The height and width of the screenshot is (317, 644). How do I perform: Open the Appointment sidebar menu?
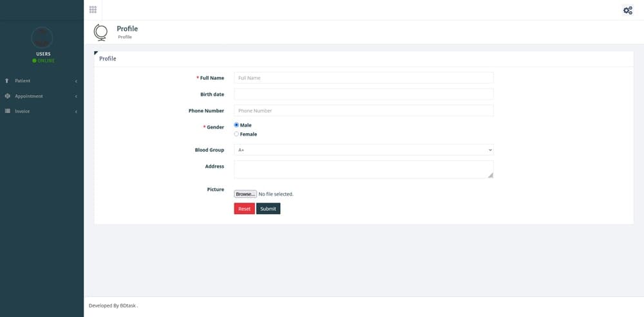click(x=29, y=96)
